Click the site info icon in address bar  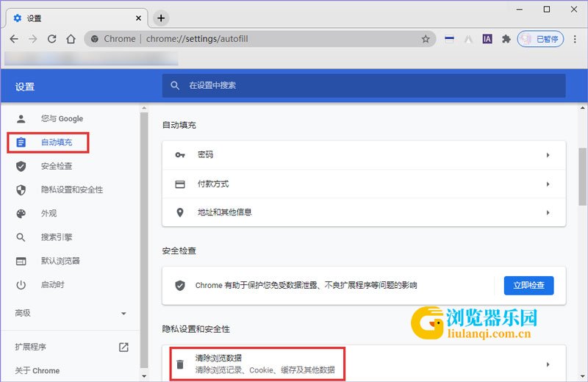(x=95, y=39)
